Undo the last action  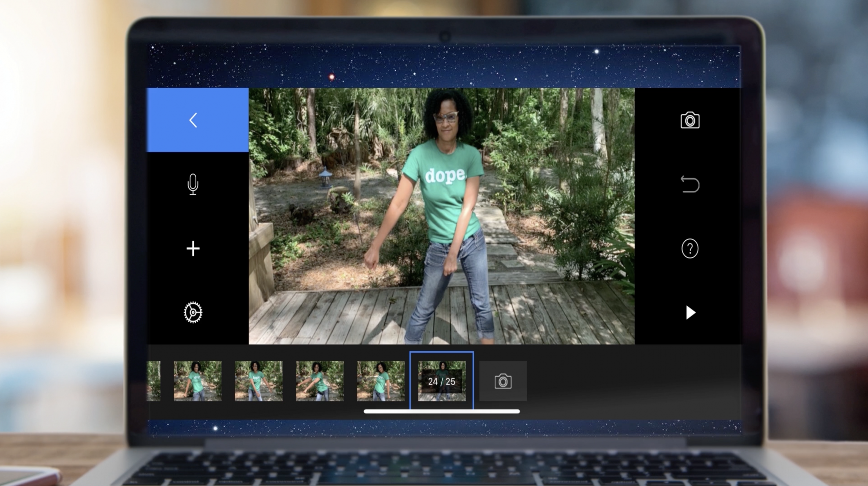coord(691,185)
